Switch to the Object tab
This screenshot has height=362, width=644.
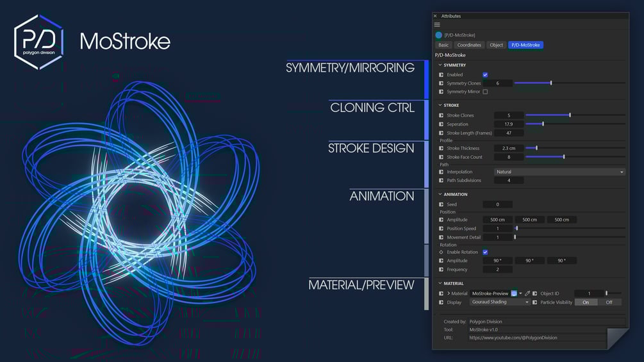tap(496, 45)
